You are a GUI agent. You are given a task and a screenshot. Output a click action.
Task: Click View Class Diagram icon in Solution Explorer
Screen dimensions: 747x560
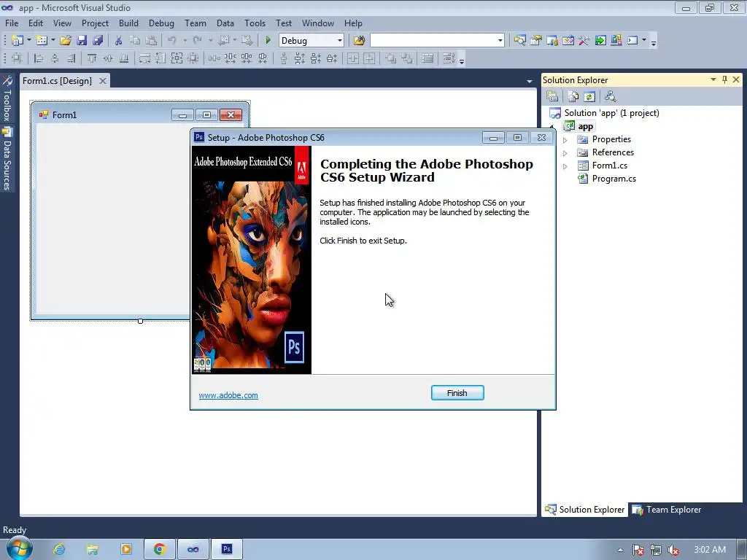611,97
